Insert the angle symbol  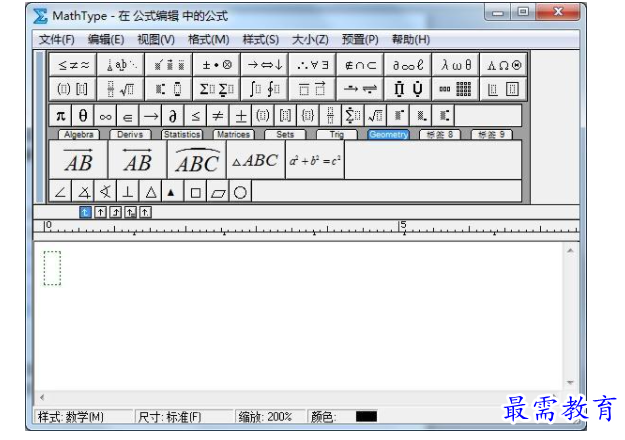pos(61,192)
